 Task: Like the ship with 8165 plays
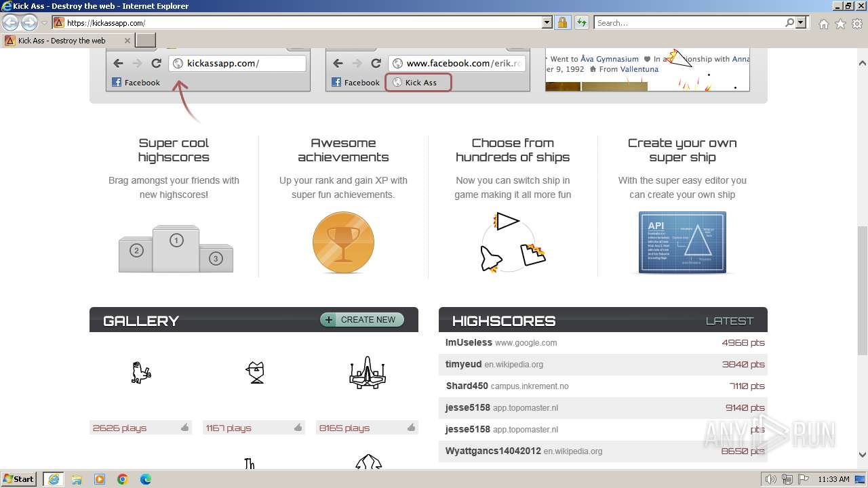click(x=411, y=428)
